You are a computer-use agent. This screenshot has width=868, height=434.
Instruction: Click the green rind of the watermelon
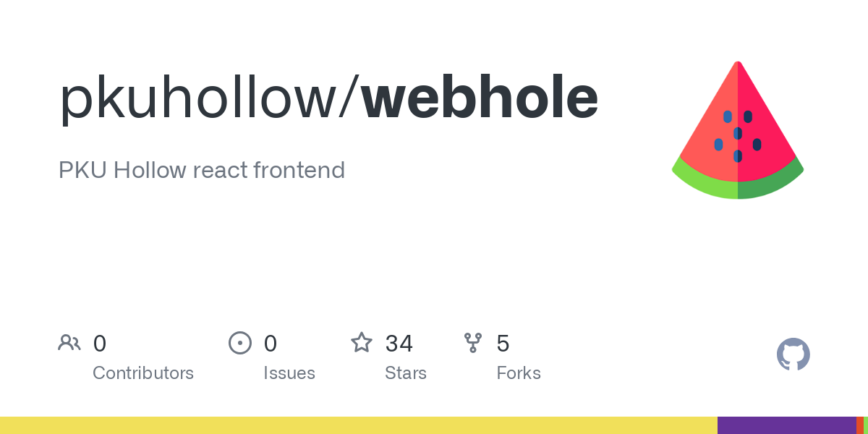pyautogui.click(x=738, y=181)
